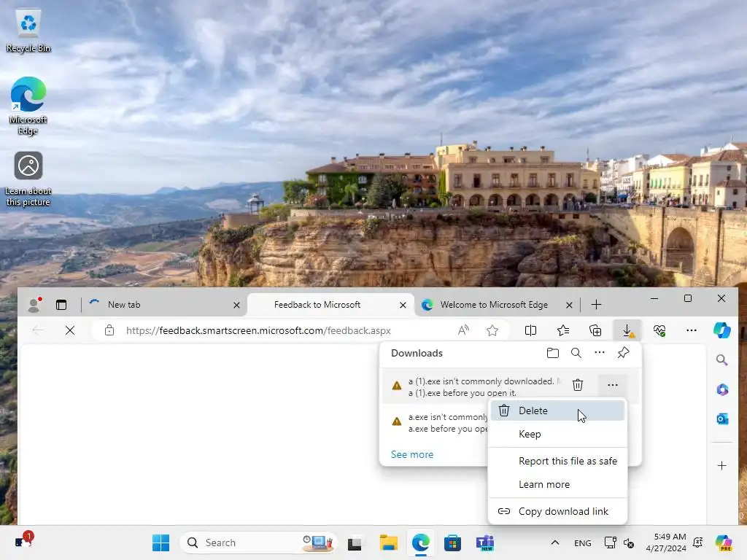
Task: Select Copy download link menu entry
Action: 557,511
